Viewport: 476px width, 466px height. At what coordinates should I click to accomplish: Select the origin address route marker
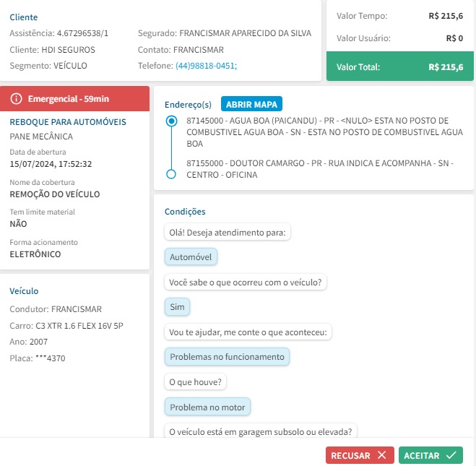pos(171,121)
